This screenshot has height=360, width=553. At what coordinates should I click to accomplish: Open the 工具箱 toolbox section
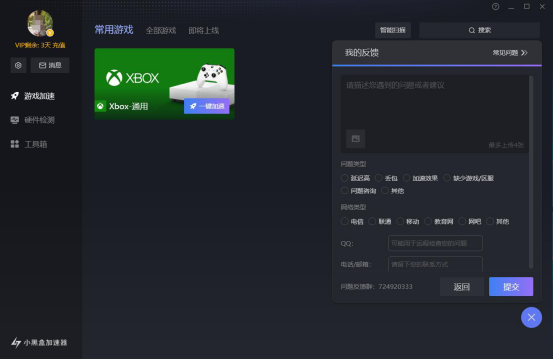(29, 144)
